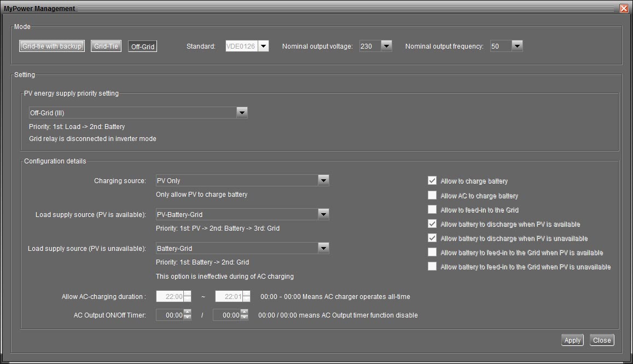Select Grid-tie with backup mode

pyautogui.click(x=51, y=46)
